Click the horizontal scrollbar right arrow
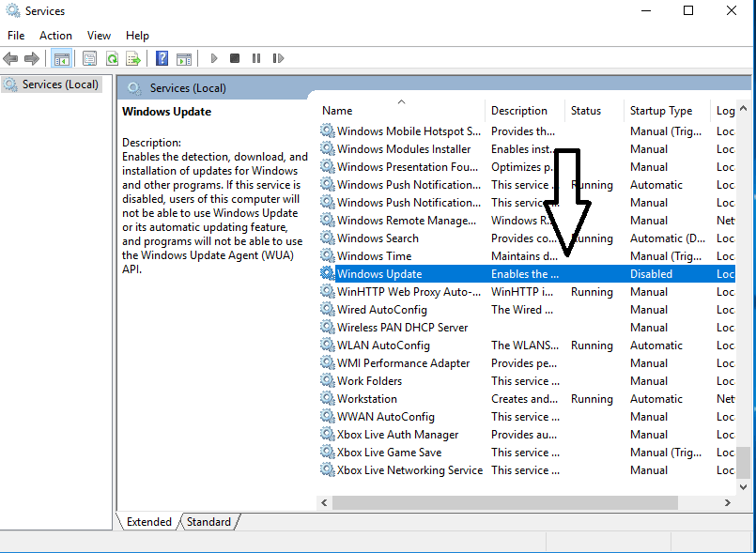This screenshot has width=756, height=553. click(x=728, y=503)
